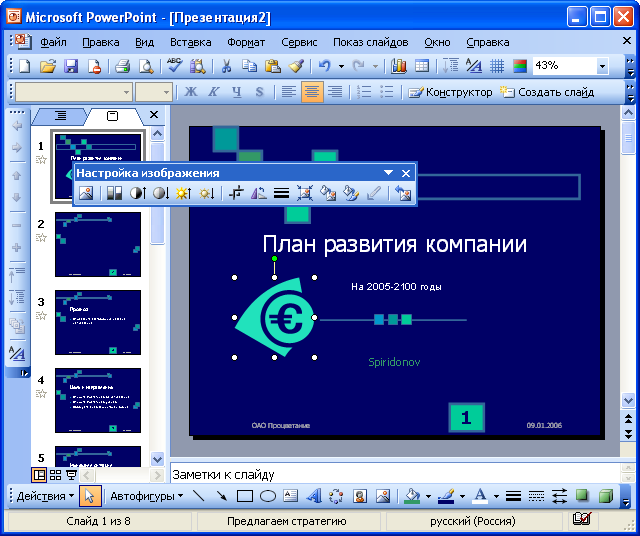The height and width of the screenshot is (536, 640).
Task: Apply font color A swatch
Action: [x=480, y=496]
